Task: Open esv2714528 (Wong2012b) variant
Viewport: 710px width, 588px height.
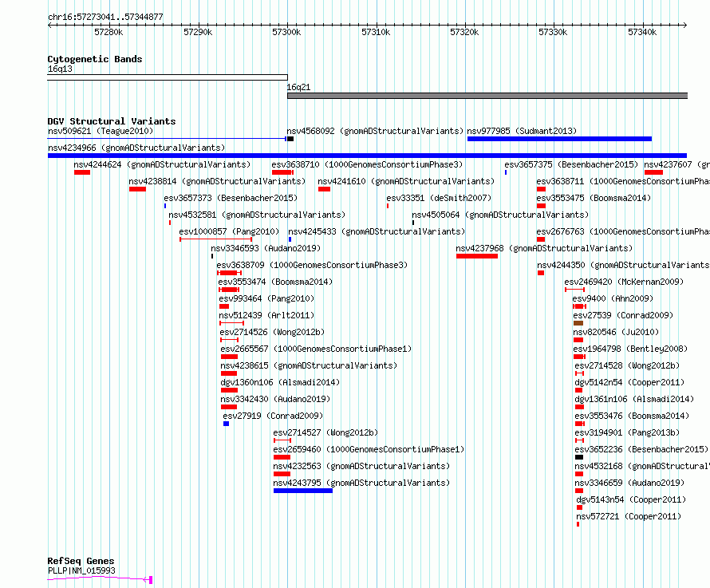Action: (x=627, y=365)
